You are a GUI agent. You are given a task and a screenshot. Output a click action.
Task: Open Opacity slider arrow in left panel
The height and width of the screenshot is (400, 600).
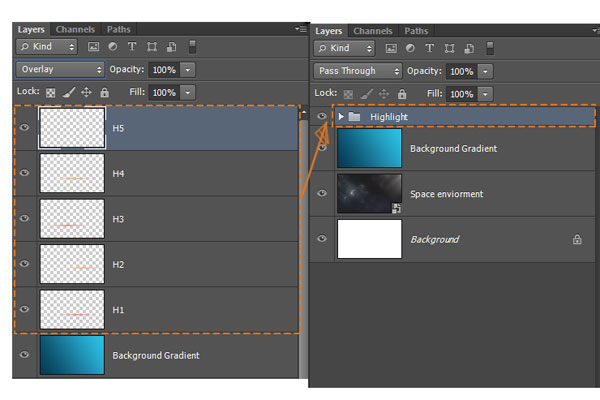(x=188, y=70)
